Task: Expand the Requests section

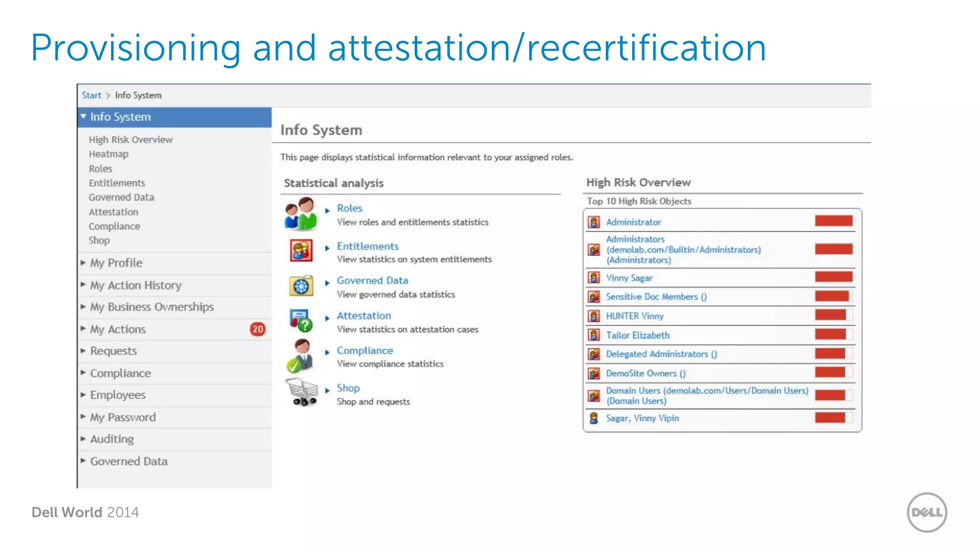Action: [83, 351]
